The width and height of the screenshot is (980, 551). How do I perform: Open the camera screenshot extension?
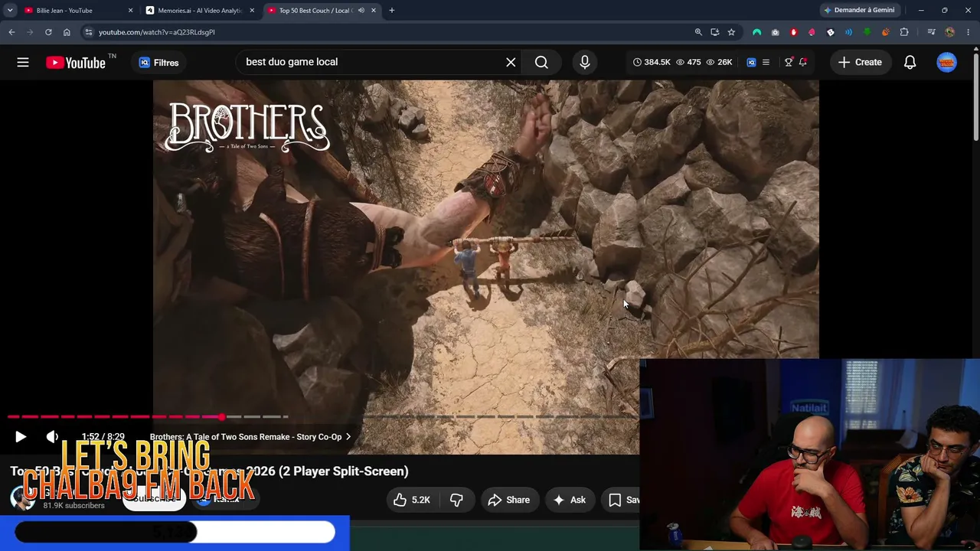point(775,32)
